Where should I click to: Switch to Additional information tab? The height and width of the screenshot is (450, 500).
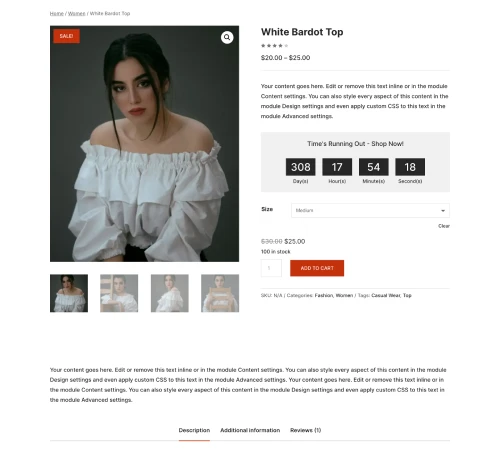tap(250, 430)
